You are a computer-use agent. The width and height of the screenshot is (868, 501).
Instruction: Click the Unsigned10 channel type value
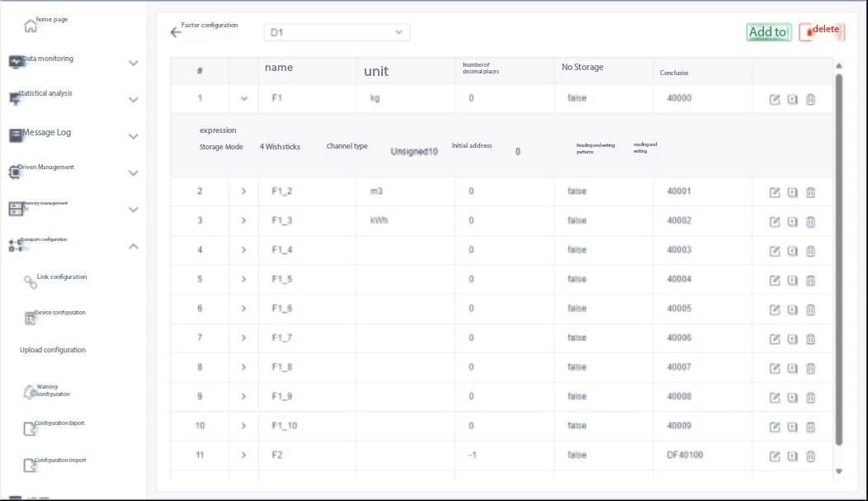point(414,152)
